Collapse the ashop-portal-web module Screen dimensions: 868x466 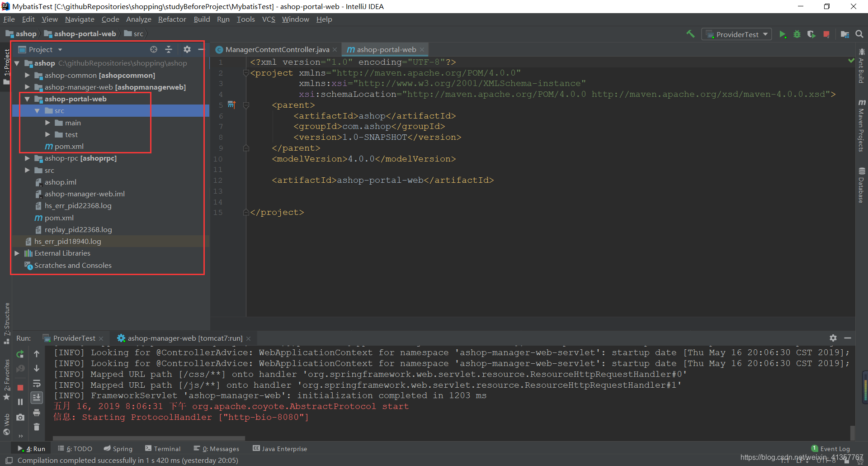(27, 99)
